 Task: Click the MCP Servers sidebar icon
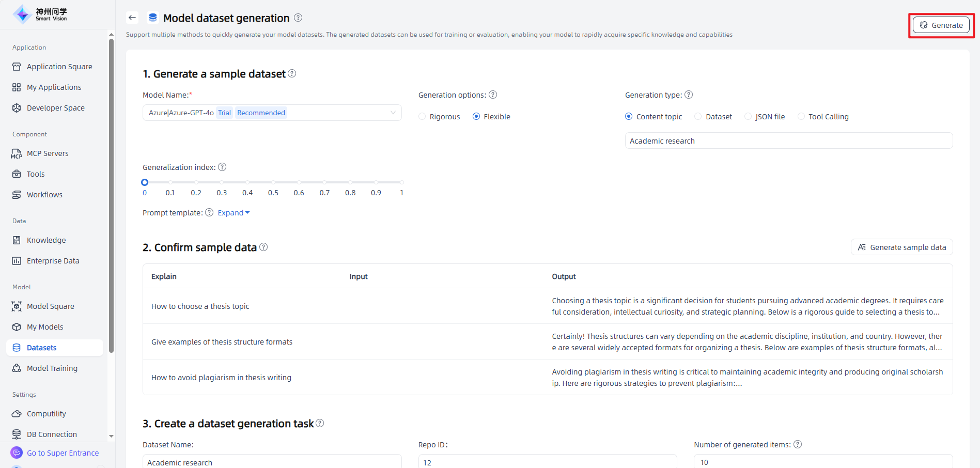(17, 153)
